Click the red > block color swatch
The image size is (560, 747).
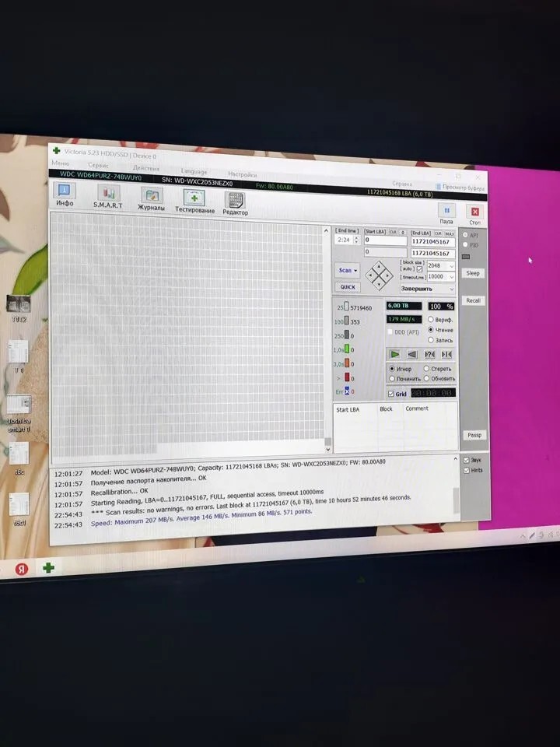tap(347, 378)
